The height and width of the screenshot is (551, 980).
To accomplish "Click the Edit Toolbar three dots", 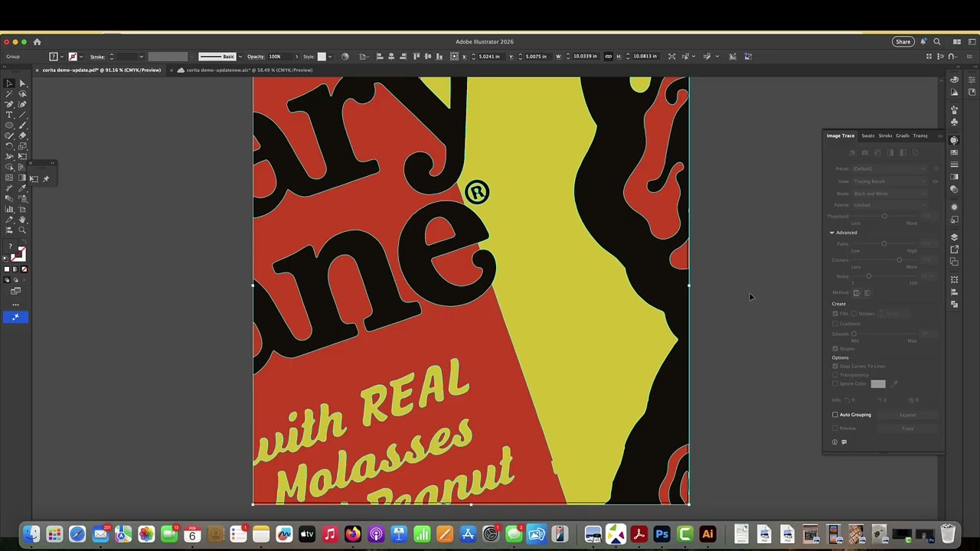I will tap(15, 305).
